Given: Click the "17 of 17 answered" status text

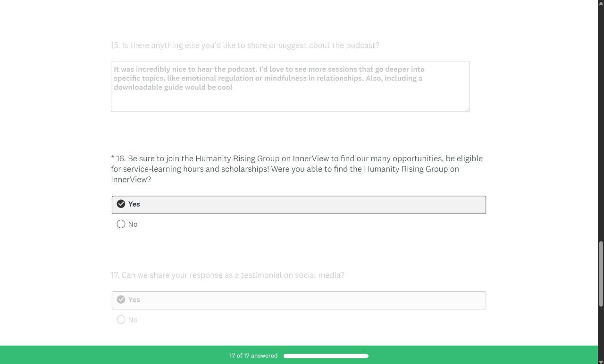Looking at the screenshot, I should point(253,356).
